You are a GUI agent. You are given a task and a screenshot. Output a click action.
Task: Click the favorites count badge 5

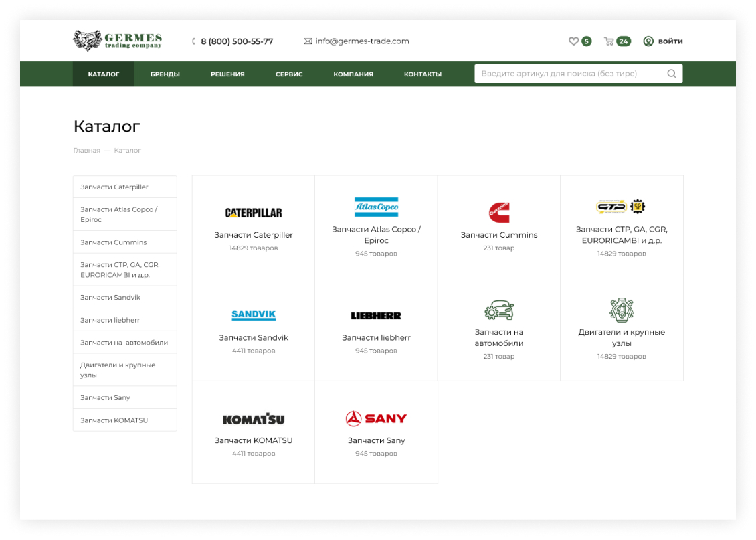[x=587, y=41]
